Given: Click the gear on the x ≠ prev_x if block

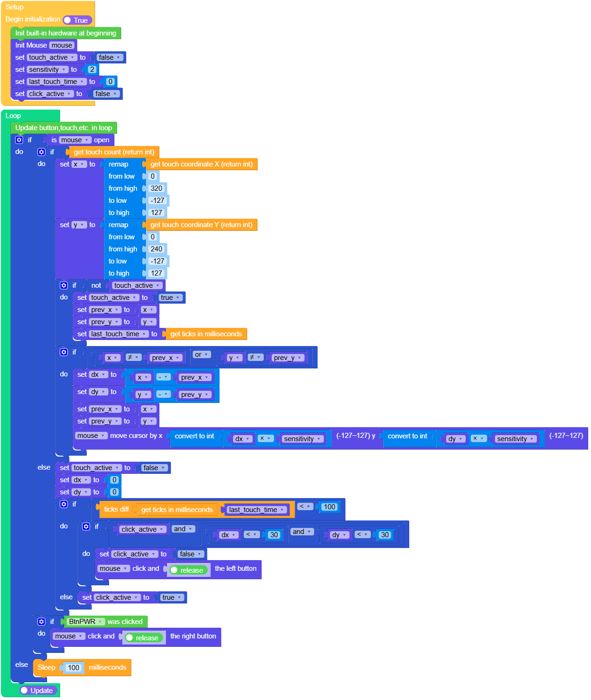Looking at the screenshot, I should [64, 352].
